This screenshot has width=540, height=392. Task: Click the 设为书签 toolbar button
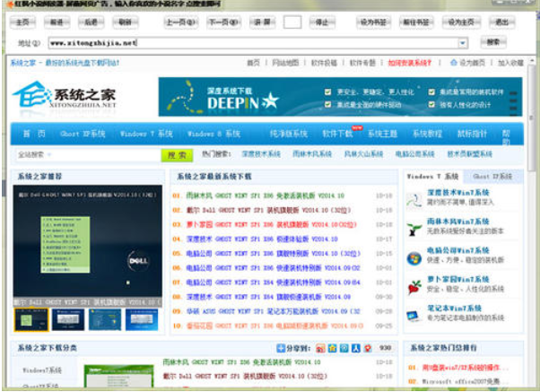pyautogui.click(x=373, y=22)
